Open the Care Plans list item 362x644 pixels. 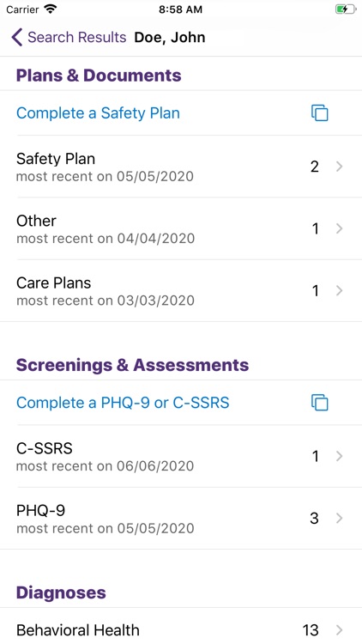click(x=181, y=291)
